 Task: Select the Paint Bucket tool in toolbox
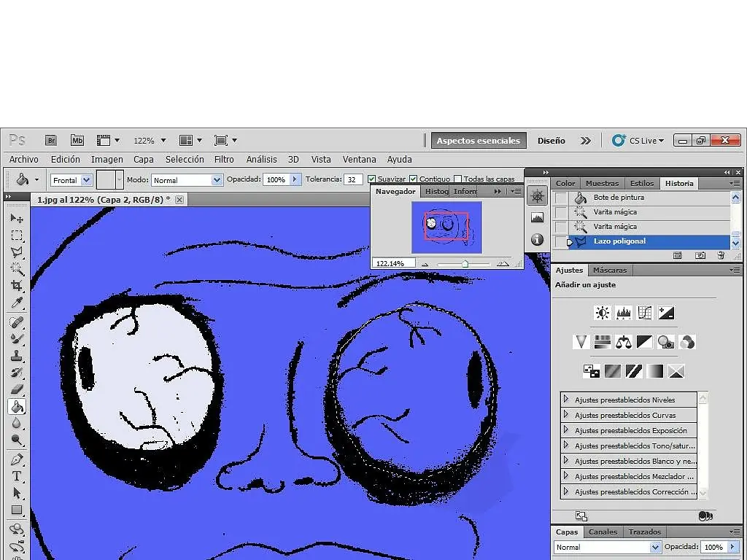17,407
